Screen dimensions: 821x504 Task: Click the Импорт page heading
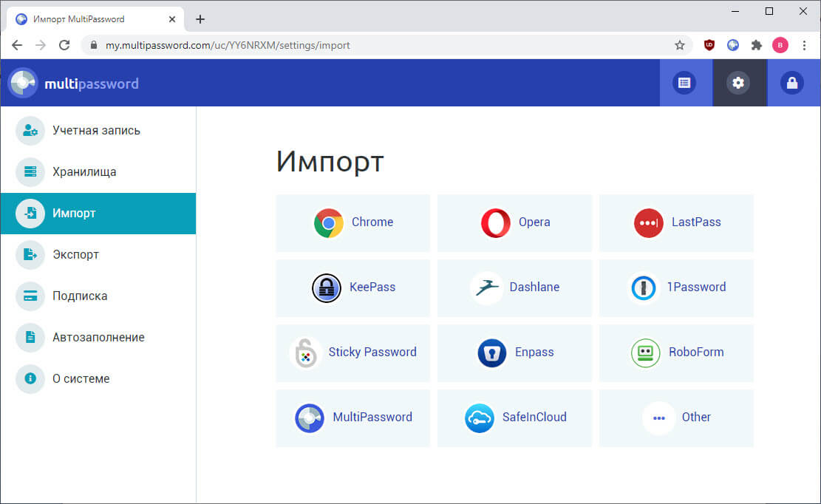330,161
